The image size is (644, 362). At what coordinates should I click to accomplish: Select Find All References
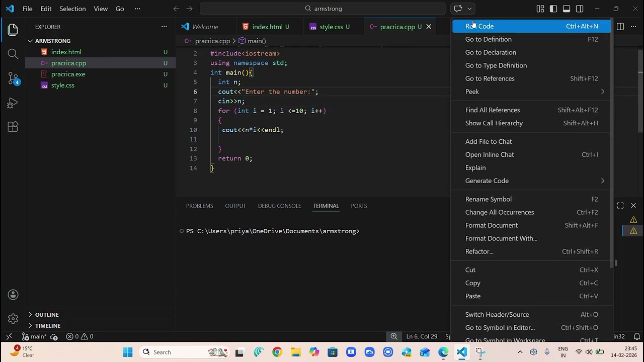(x=531, y=110)
